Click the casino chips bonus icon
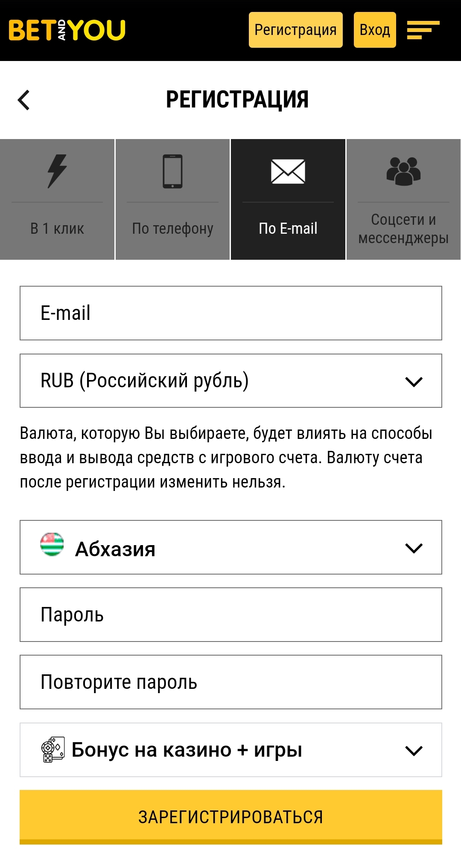The height and width of the screenshot is (868, 461). tap(53, 749)
